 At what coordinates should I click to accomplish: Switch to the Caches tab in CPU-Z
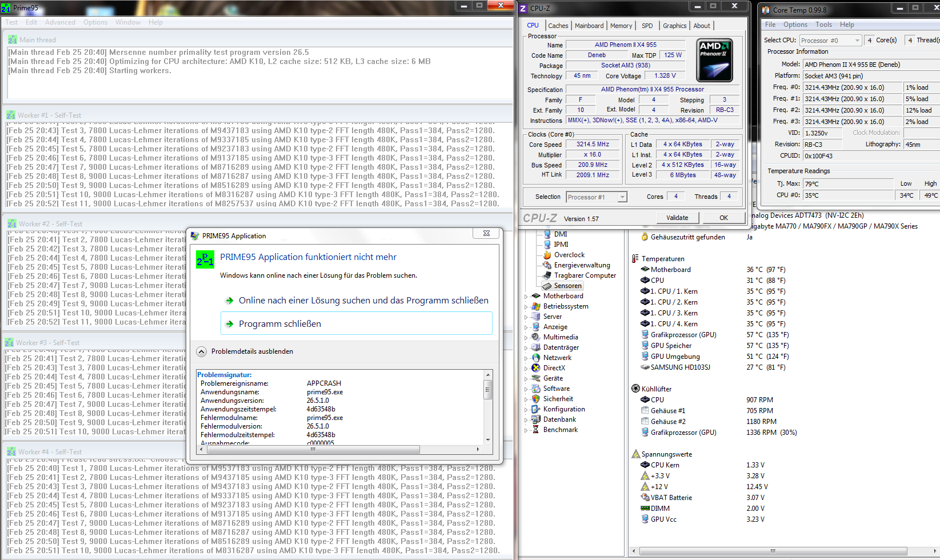[558, 26]
